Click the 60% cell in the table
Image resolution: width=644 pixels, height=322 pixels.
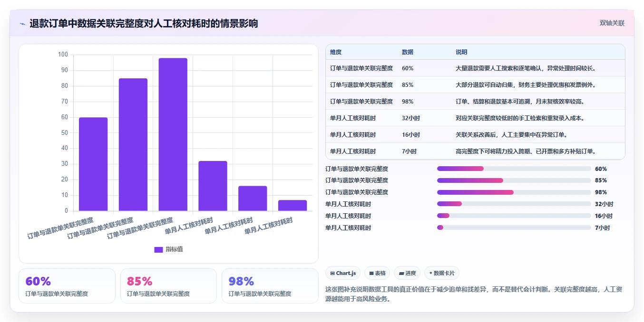click(x=408, y=68)
